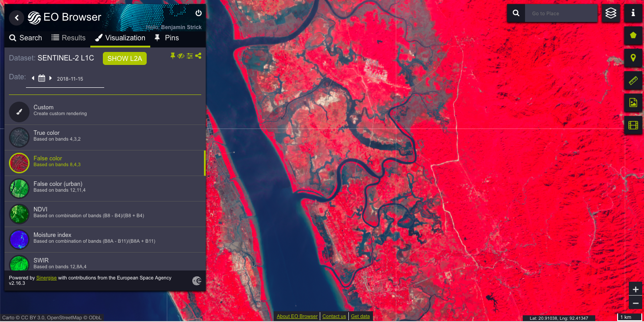This screenshot has width=644, height=322.
Task: Open the Pins tab
Action: [166, 38]
